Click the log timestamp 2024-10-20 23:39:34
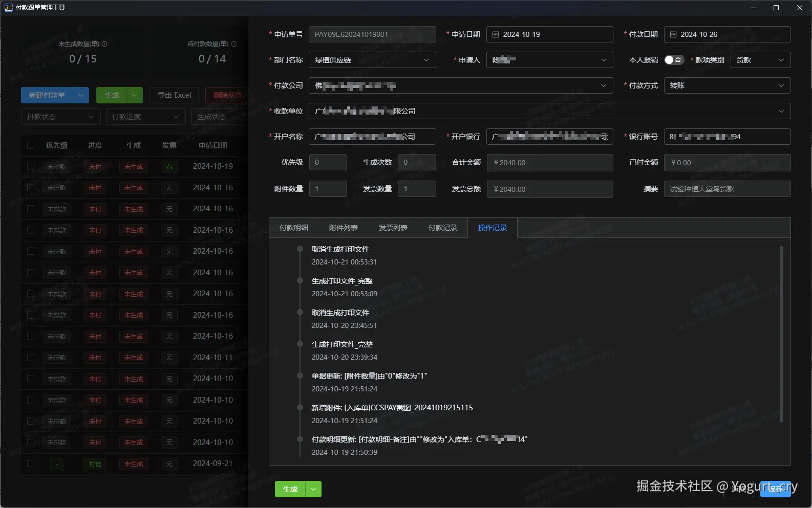This screenshot has width=812, height=508. (345, 357)
